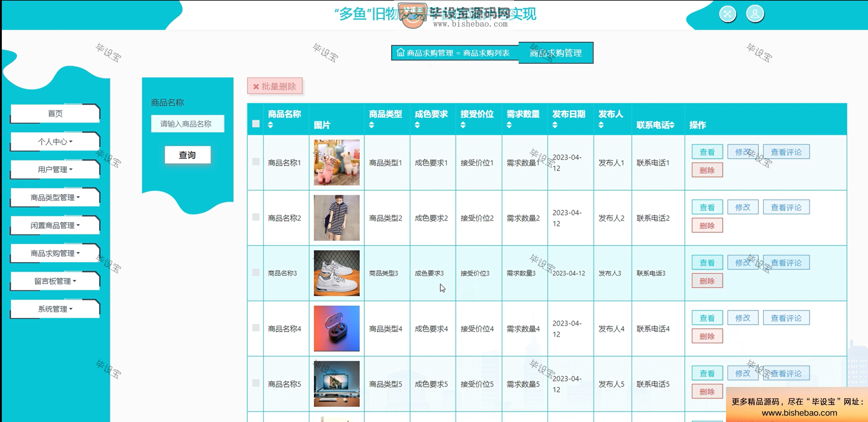Open the white sneakers thumbnail of 商品名称3
The image size is (868, 422).
337,273
